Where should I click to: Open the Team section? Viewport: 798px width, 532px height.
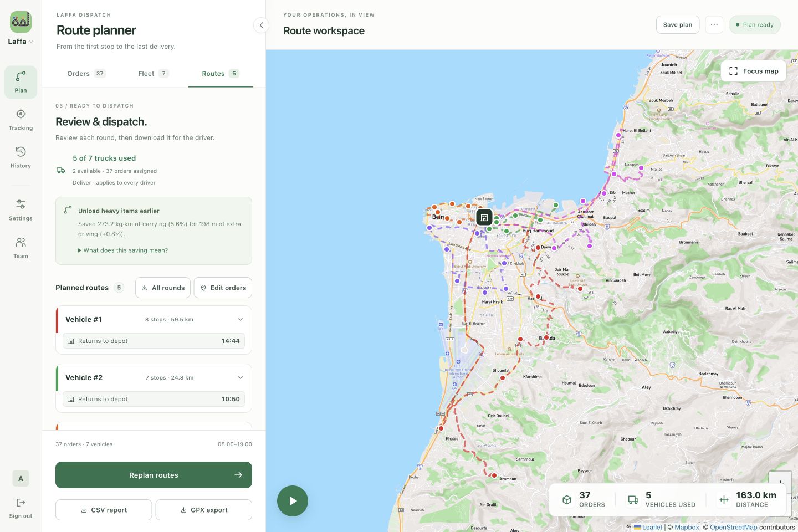21,248
